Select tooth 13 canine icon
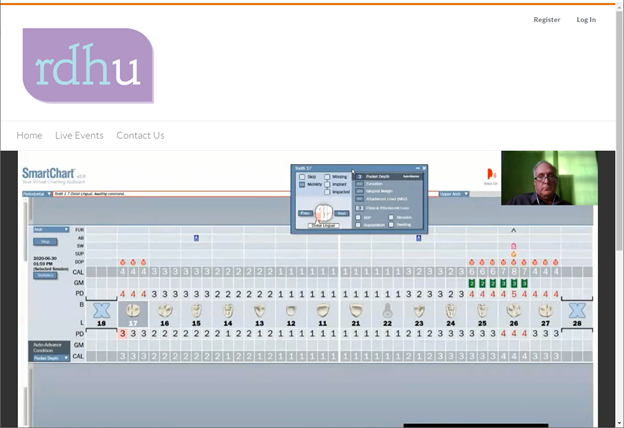 point(259,311)
